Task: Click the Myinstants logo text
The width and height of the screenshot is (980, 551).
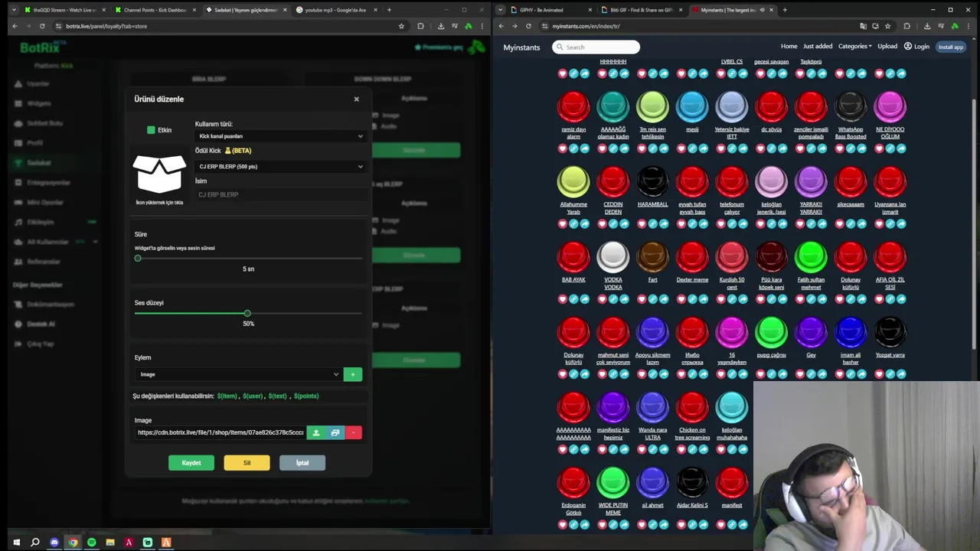Action: tap(521, 47)
